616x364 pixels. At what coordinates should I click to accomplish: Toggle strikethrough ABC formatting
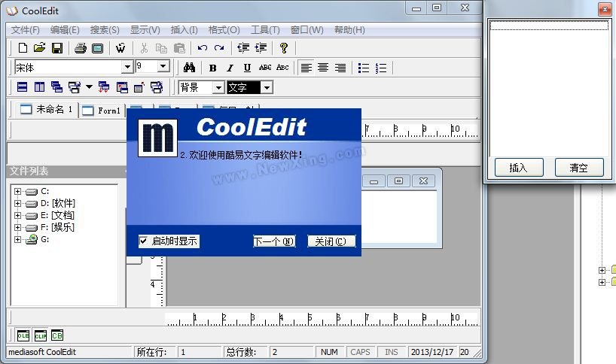coord(265,68)
